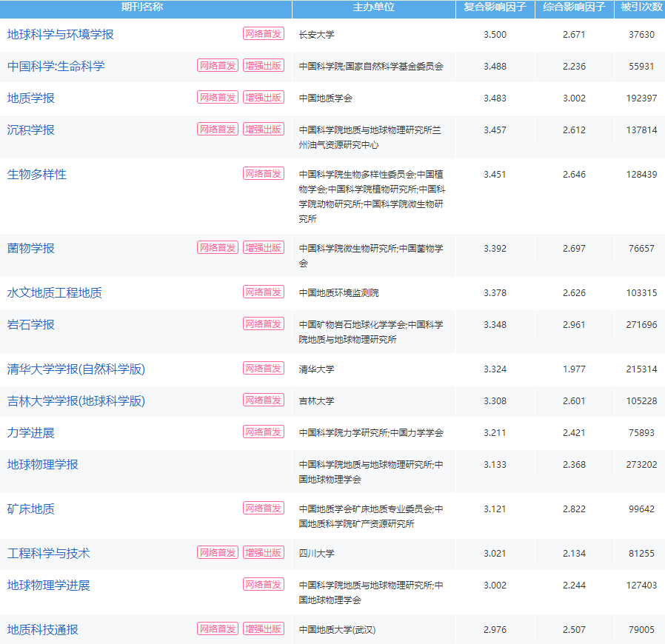The height and width of the screenshot is (644, 665).
Task: Select citation count 273202
Action: coord(642,465)
